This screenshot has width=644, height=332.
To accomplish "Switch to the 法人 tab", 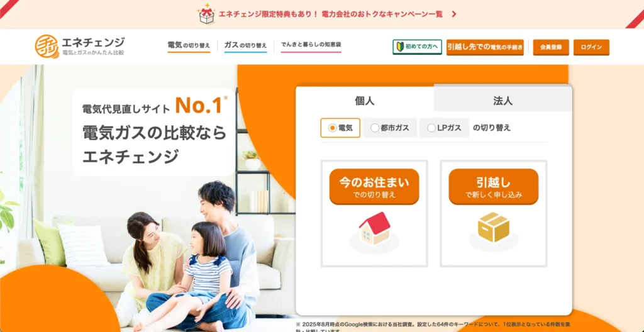I will click(x=502, y=100).
